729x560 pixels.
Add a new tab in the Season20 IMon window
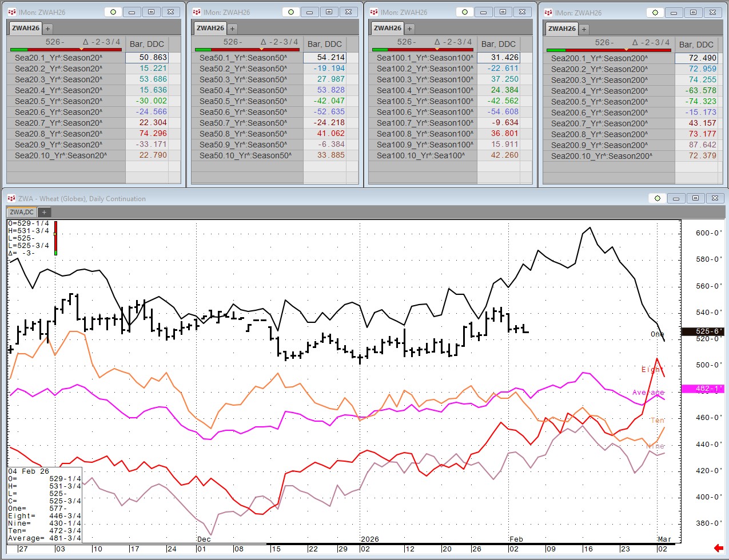(48, 28)
